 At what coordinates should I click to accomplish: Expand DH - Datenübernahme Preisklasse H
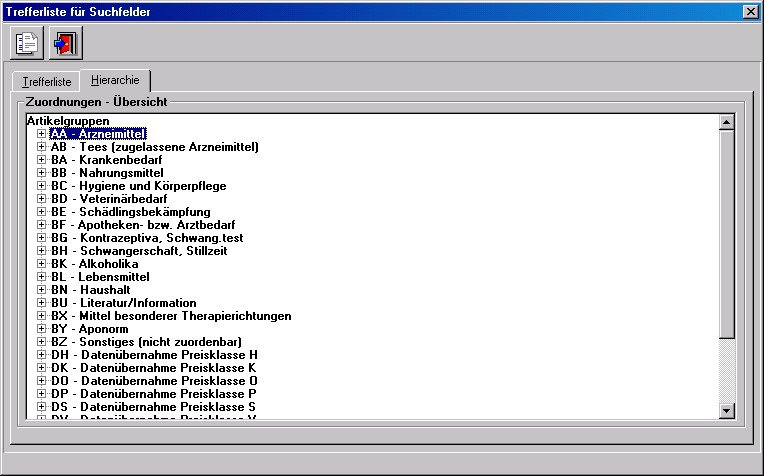click(x=41, y=354)
